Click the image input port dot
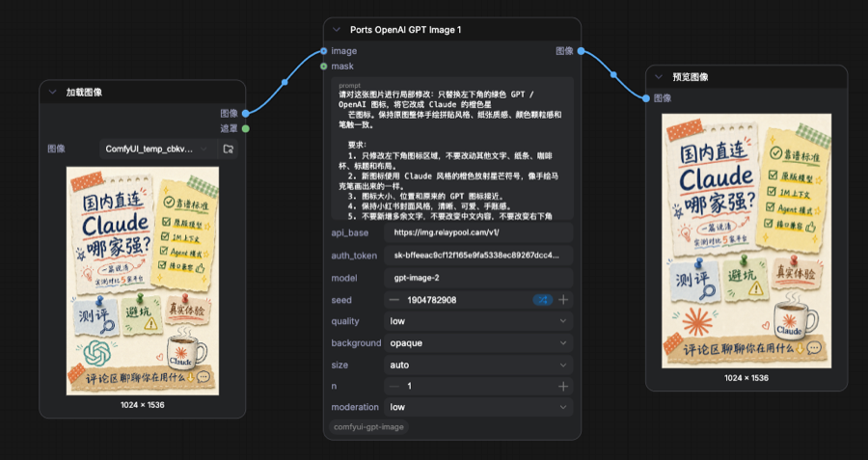The height and width of the screenshot is (460, 868). (324, 51)
